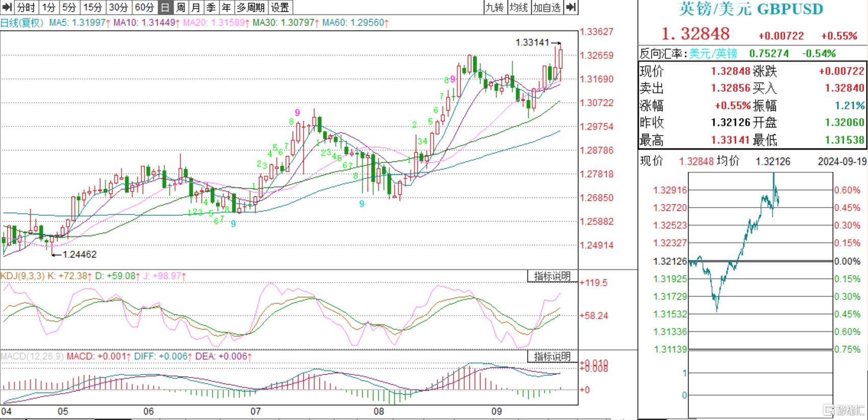Click the 买入 1.32840 quote cell
This screenshot has width=868, height=420.
pos(809,88)
